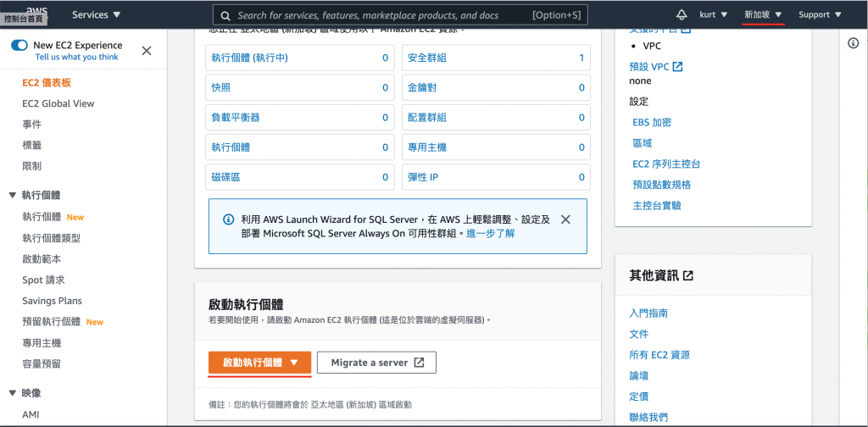This screenshot has height=427, width=868.
Task: Open EC2 序列主控台 link
Action: tap(667, 164)
